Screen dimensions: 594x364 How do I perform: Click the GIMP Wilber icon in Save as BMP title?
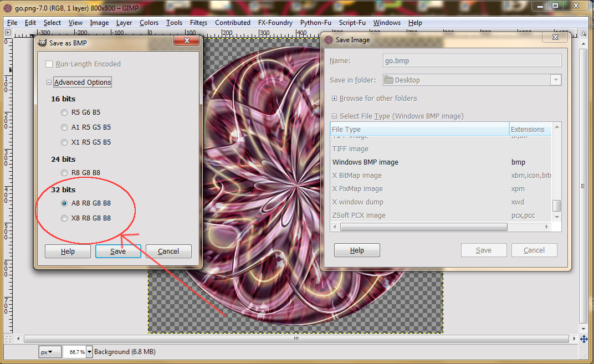tap(42, 43)
